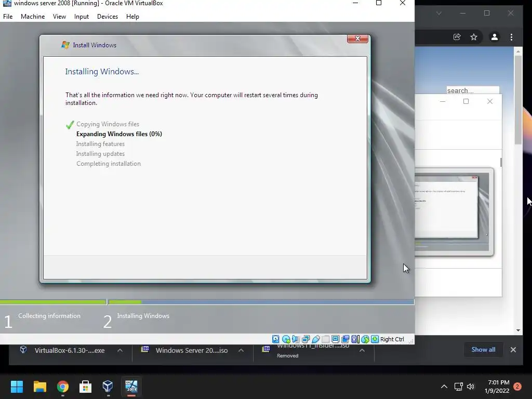Viewport: 532px width, 399px height.
Task: Click the removed Windows11 insider iso download
Action: pos(307,350)
